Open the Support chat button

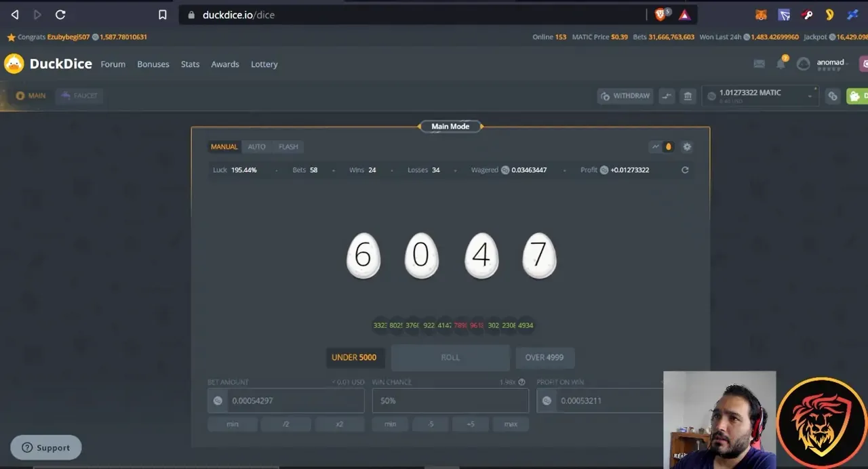tap(46, 447)
